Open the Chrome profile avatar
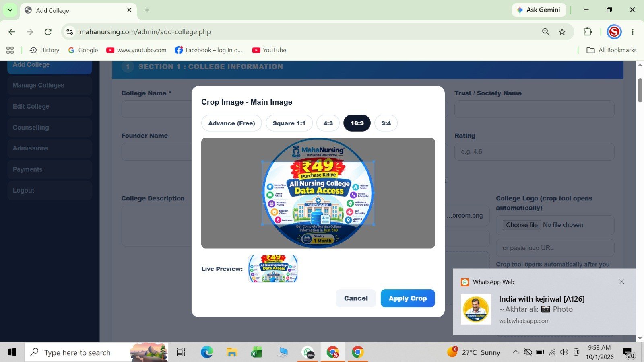The image size is (644, 362). point(614,32)
